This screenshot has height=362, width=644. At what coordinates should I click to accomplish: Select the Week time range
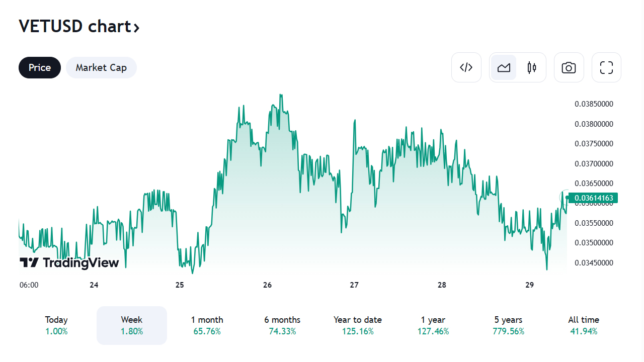pos(132,325)
